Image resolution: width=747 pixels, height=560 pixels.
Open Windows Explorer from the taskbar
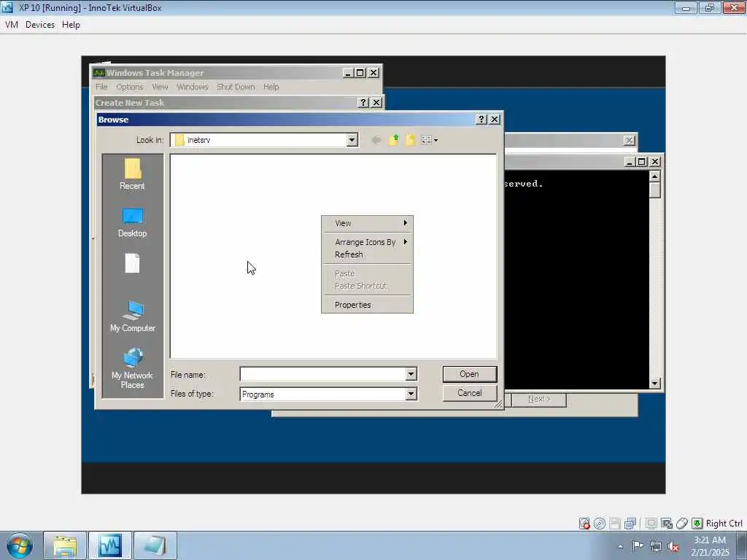(x=65, y=545)
